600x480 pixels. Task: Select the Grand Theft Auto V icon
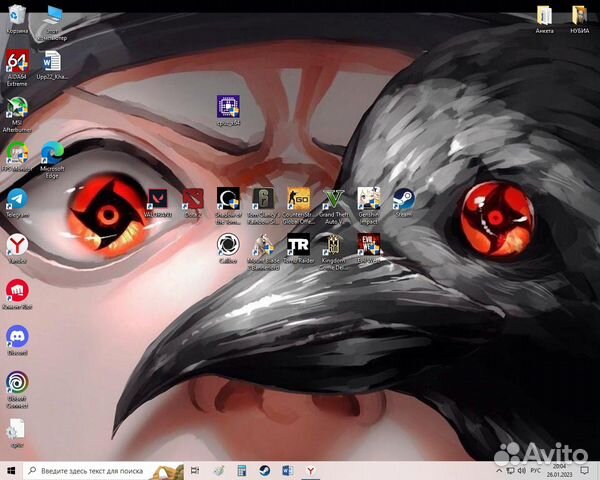coord(333,198)
